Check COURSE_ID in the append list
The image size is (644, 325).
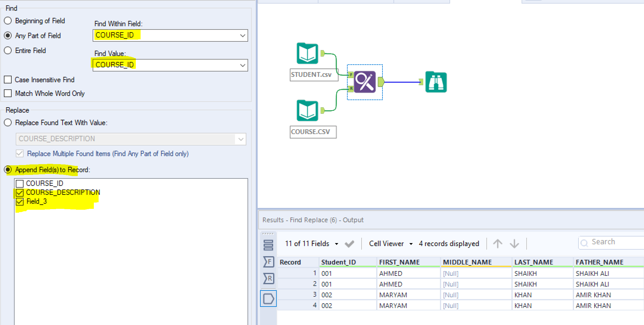(19, 184)
